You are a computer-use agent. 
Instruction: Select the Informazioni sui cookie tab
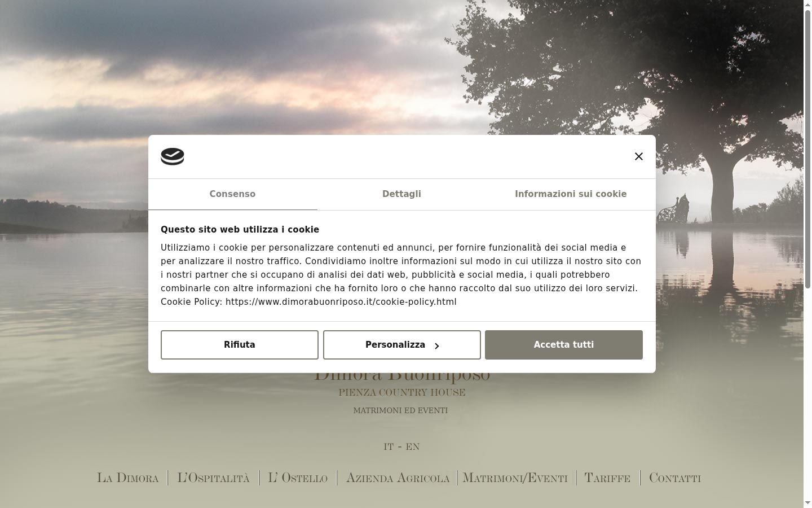[x=571, y=194]
